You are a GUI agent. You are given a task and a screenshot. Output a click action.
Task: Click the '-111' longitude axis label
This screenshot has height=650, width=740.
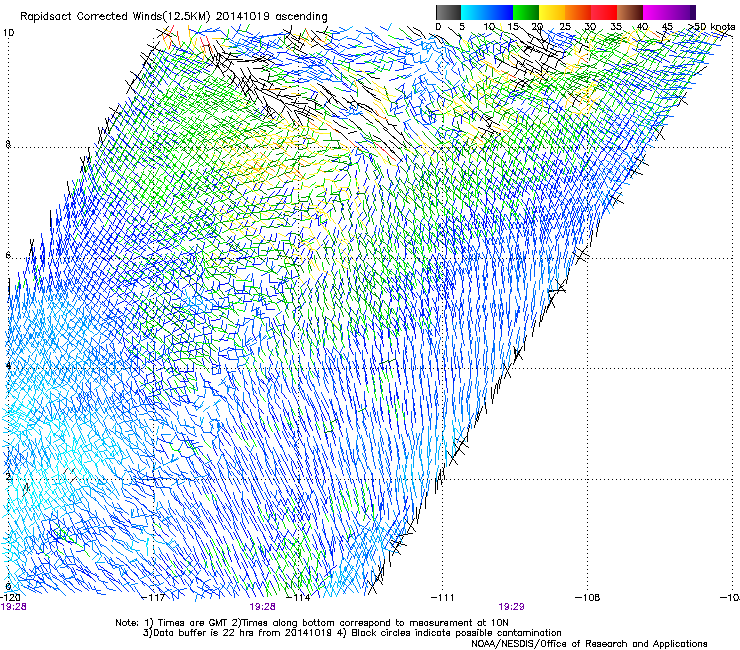[443, 598]
